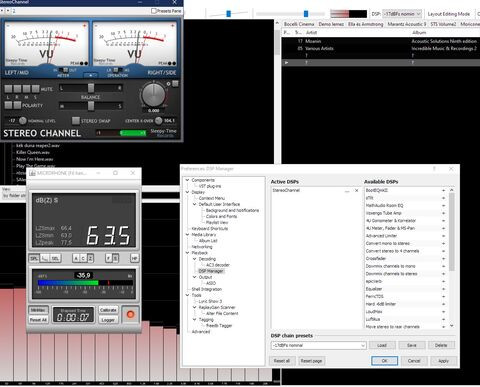
Task: Collapse the Tagging tree node
Action: click(x=195, y=319)
